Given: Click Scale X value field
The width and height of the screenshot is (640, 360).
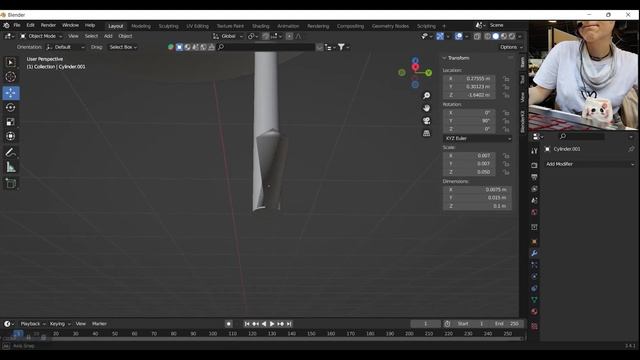Looking at the screenshot, I should [x=469, y=156].
